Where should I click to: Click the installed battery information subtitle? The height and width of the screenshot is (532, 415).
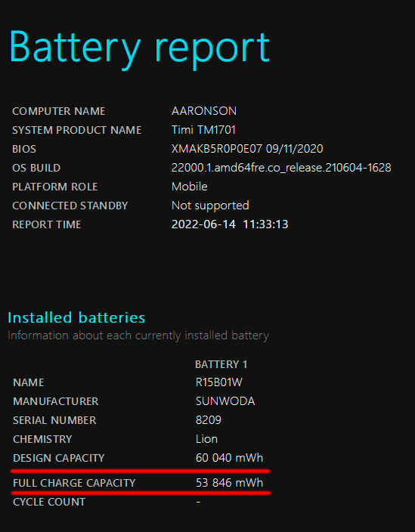pyautogui.click(x=138, y=336)
